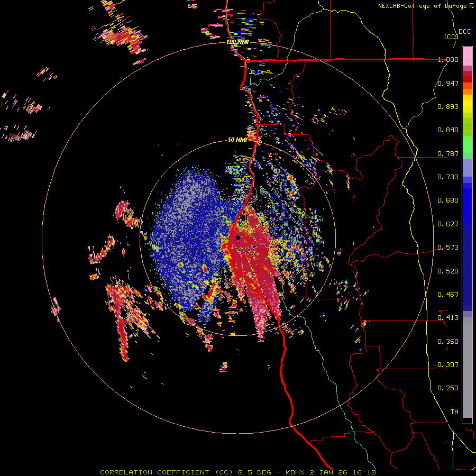The height and width of the screenshot is (476, 476).
Task: Select the 0.627 scale value
Action: [x=448, y=224]
